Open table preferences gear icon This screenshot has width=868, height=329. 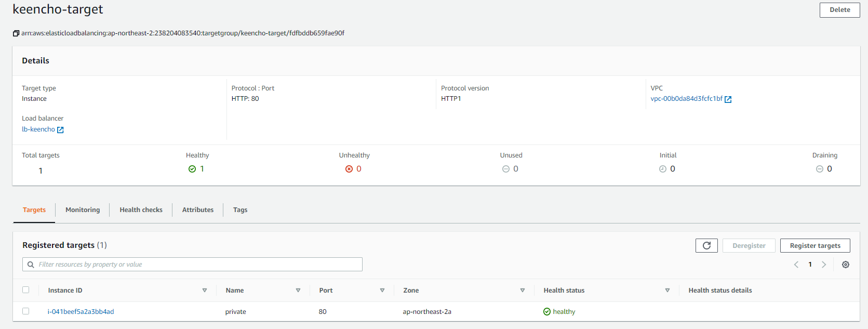tap(846, 265)
